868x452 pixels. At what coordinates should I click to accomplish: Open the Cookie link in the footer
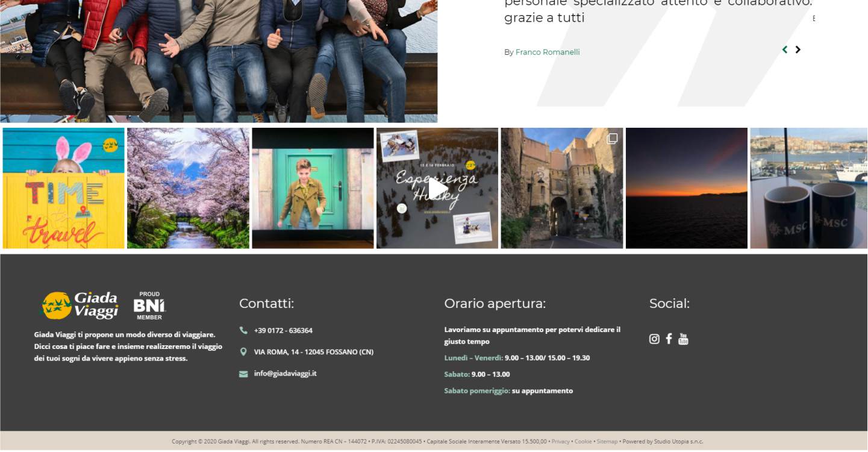pos(583,442)
